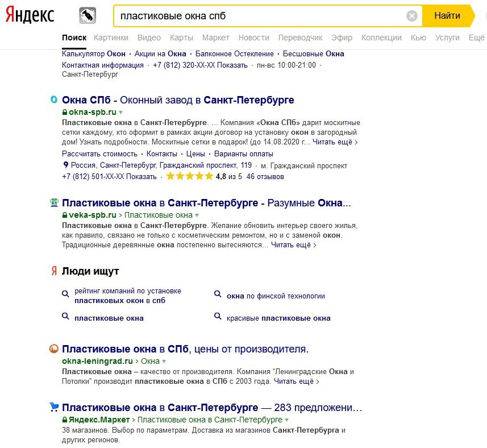The image size is (487, 448).
Task: Select the Поиск tab
Action: tap(74, 38)
